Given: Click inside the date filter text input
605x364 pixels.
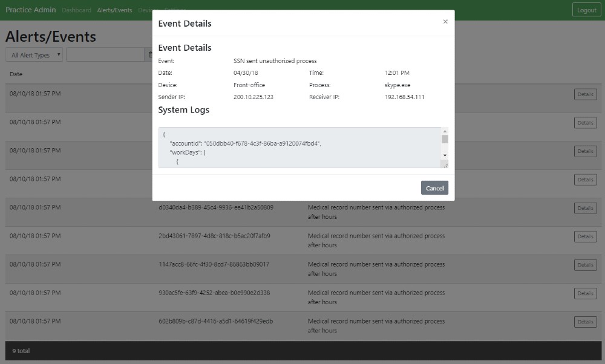Looking at the screenshot, I should 106,54.
